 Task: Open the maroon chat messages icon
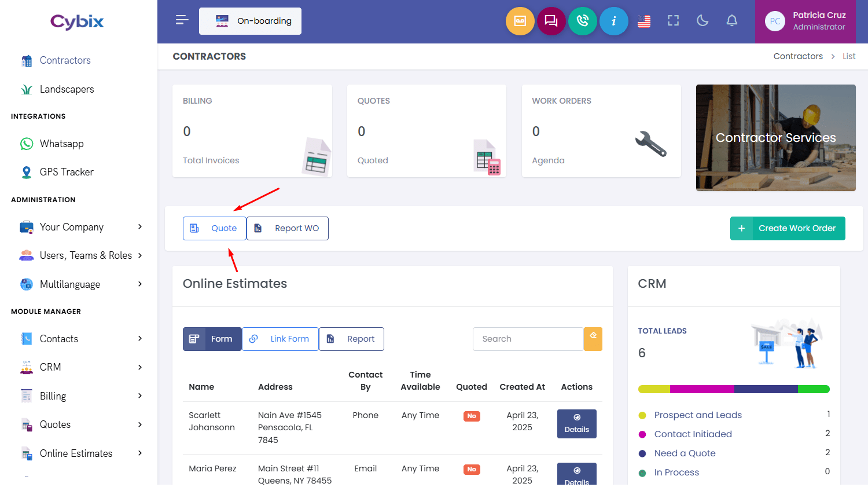(x=551, y=21)
